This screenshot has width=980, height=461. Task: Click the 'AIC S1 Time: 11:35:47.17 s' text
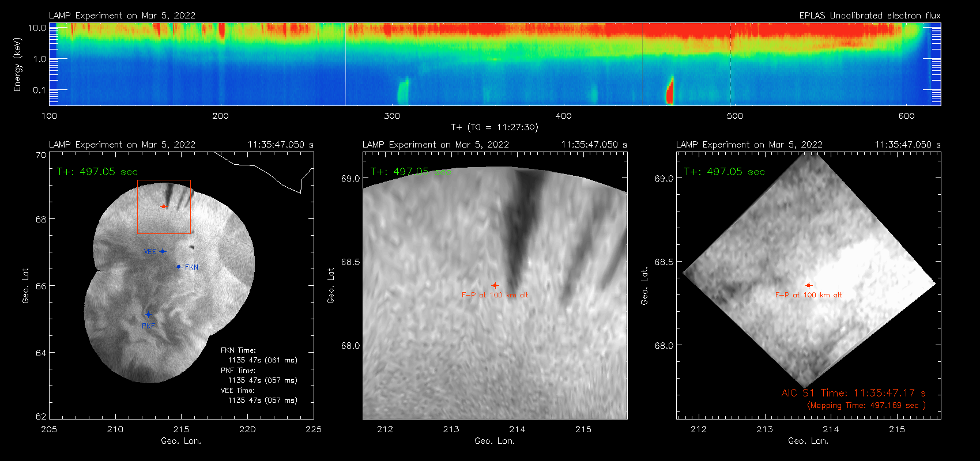click(854, 393)
